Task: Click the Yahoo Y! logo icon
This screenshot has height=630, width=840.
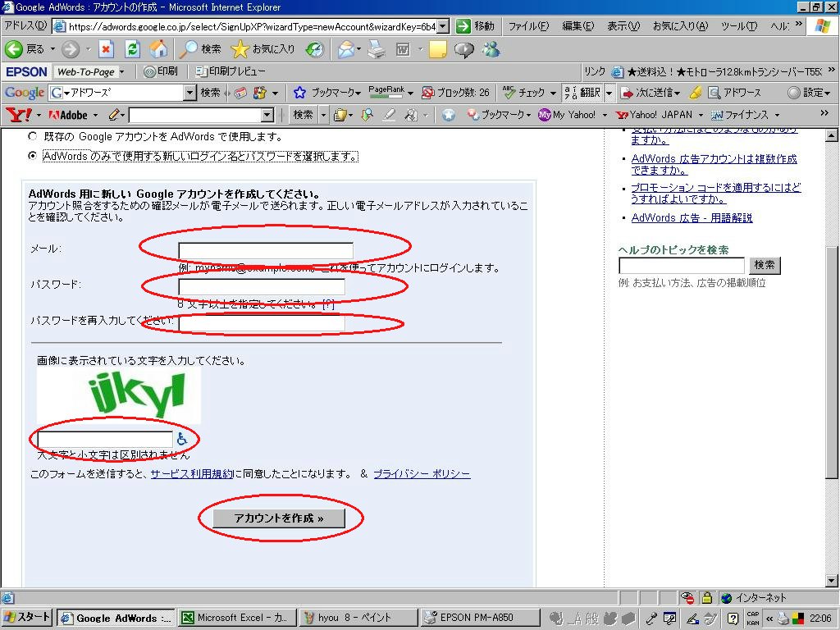Action: click(x=18, y=115)
